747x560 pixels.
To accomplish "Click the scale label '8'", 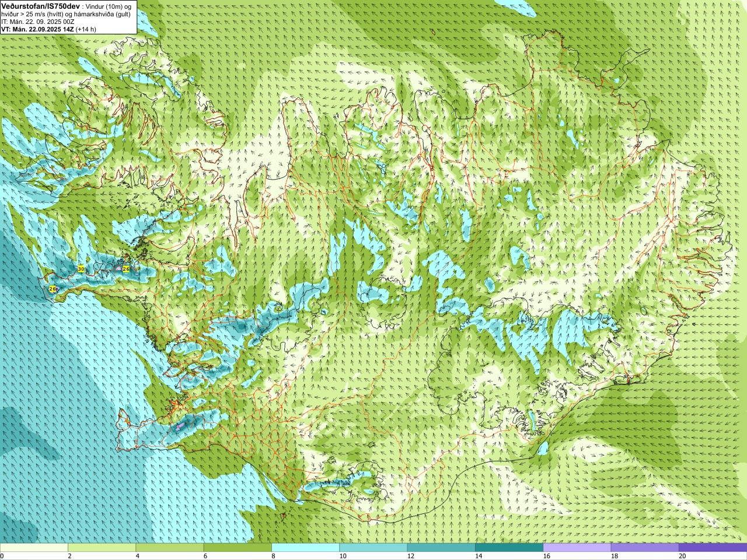I will (x=273, y=556).
